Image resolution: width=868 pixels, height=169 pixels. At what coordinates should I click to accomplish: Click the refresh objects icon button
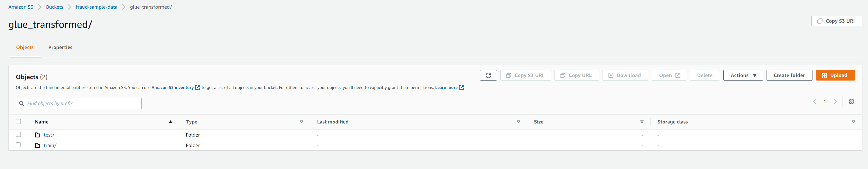tap(488, 75)
